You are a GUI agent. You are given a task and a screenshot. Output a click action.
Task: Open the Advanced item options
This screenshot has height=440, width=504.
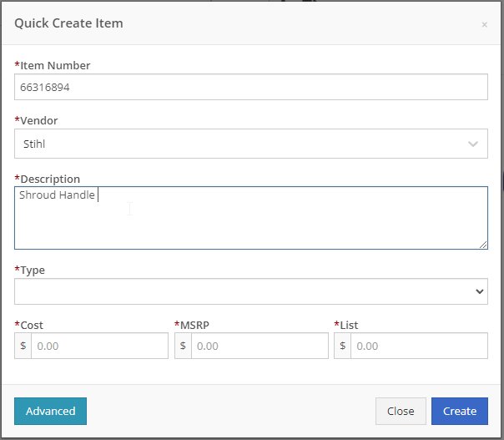(50, 411)
